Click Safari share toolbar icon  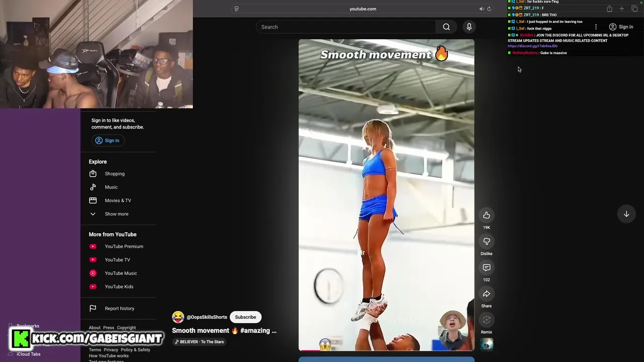pos(609,9)
